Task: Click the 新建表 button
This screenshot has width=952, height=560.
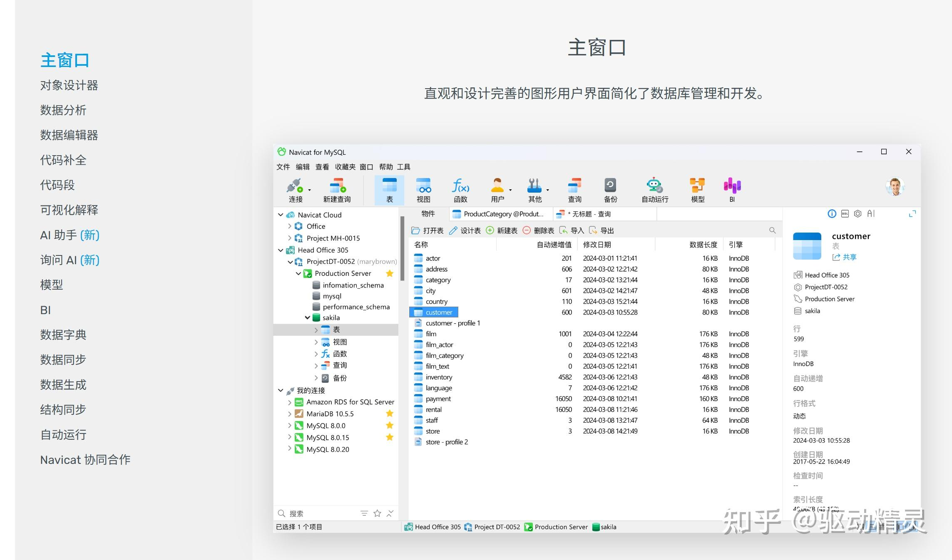Action: tap(502, 230)
